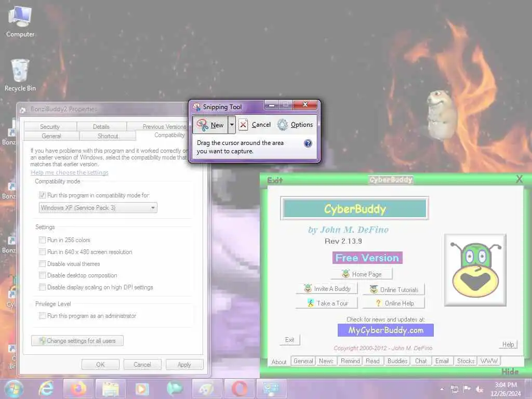
Task: Switch to Details tab in Properties
Action: click(101, 127)
